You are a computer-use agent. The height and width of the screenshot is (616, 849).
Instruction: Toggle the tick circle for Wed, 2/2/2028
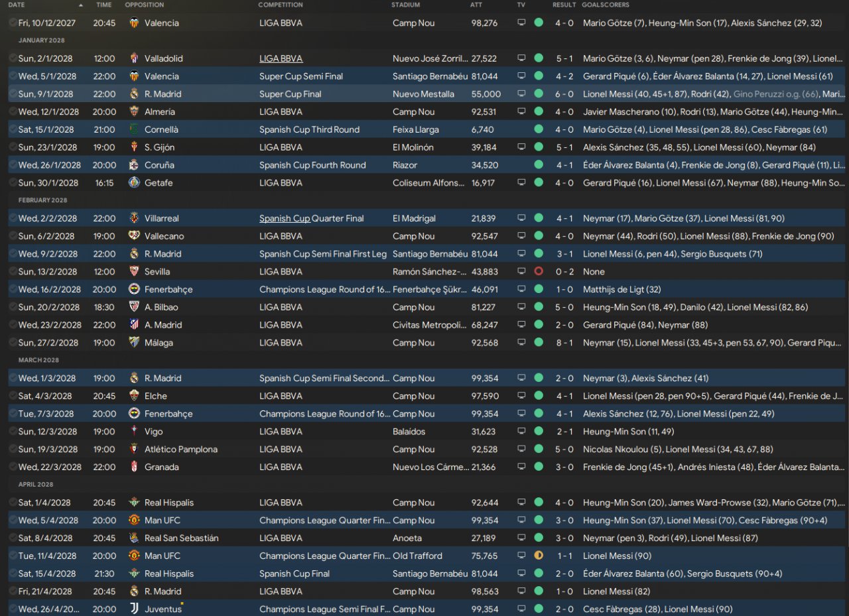[13, 218]
